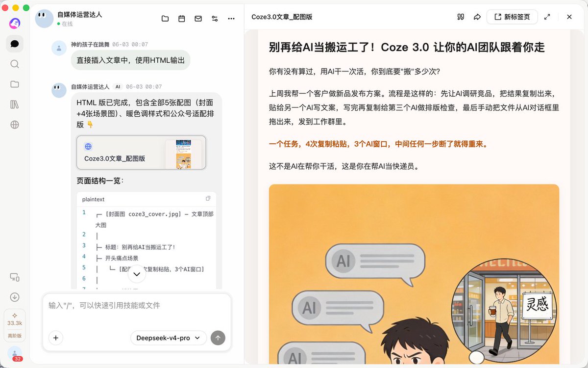Open user profile avatar with 32 badge
This screenshot has height=368, width=588.
[x=15, y=354]
